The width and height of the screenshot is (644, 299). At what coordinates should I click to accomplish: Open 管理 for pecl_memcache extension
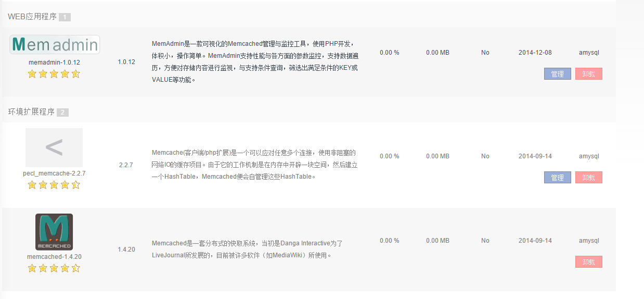(x=557, y=178)
